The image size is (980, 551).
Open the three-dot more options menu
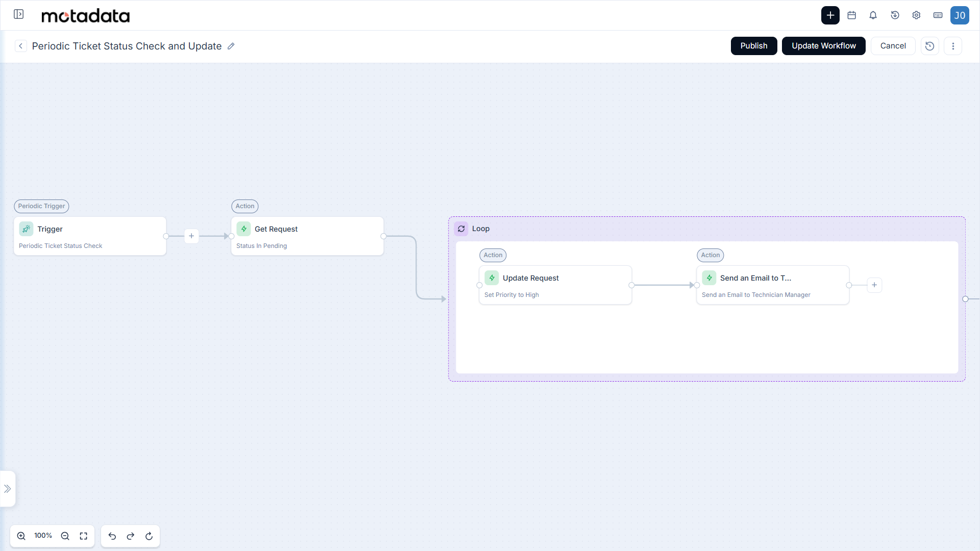tap(952, 46)
